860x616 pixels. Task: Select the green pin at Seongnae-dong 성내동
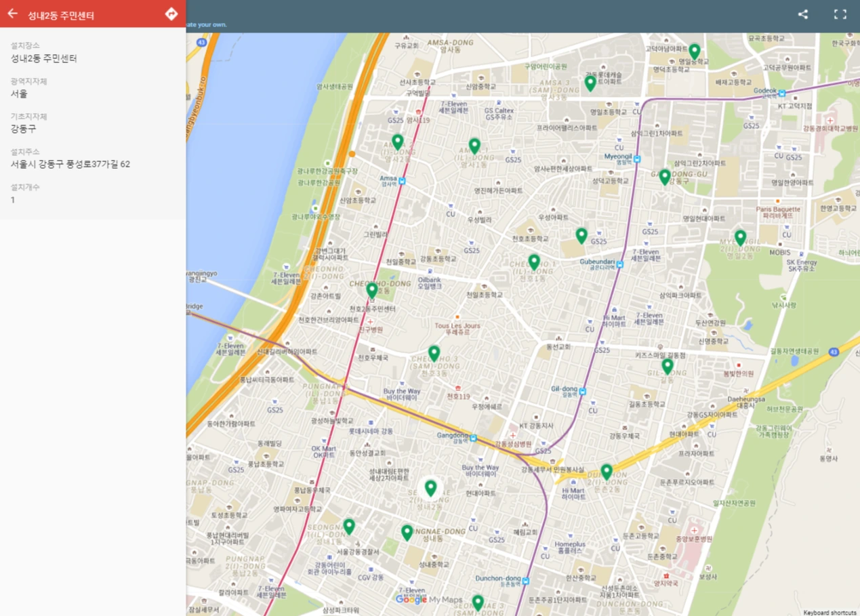[x=407, y=533]
